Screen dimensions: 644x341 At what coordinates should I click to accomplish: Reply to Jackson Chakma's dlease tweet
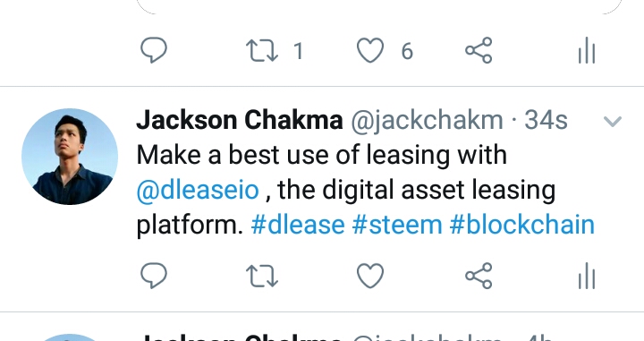154,276
